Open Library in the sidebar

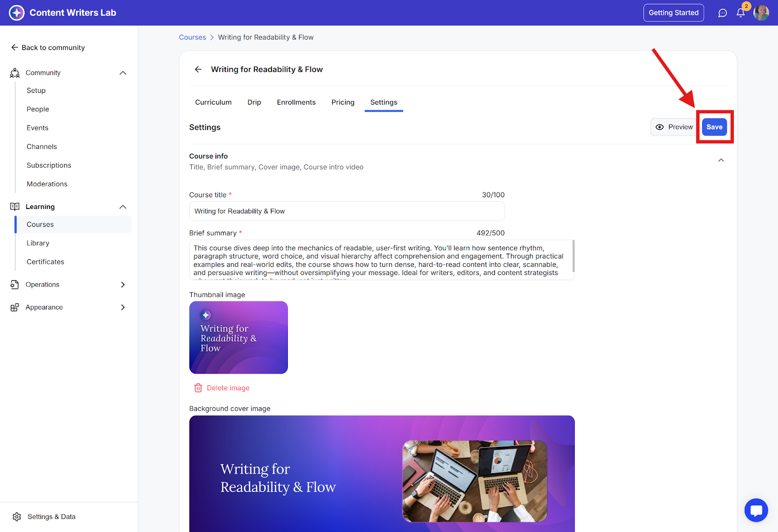[38, 243]
